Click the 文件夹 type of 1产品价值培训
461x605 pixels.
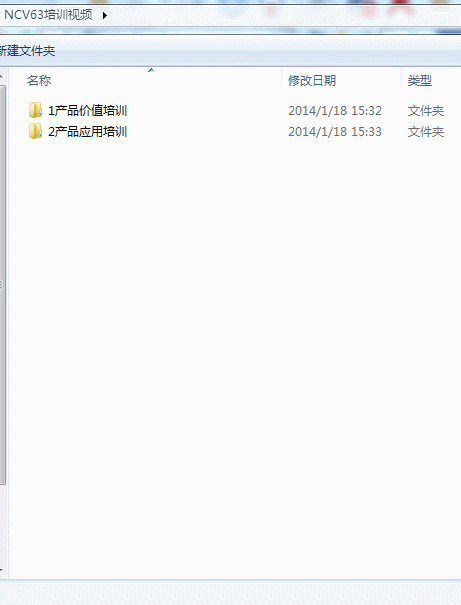click(426, 111)
